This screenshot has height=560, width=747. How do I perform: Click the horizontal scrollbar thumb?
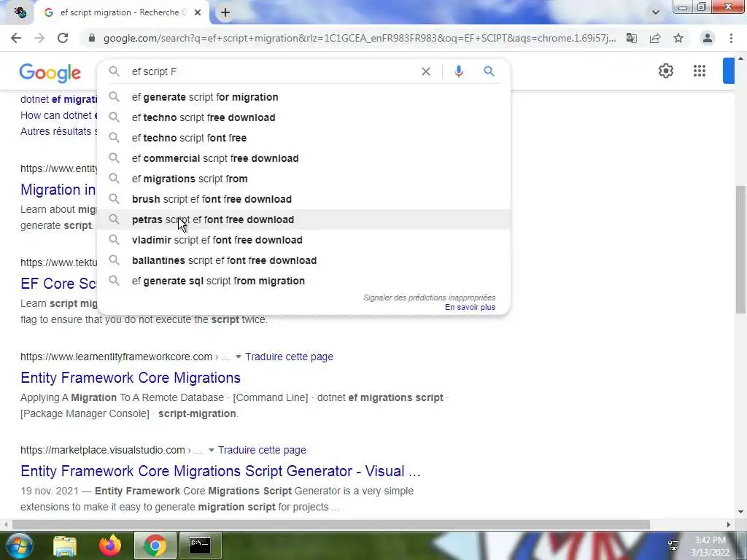(331, 524)
